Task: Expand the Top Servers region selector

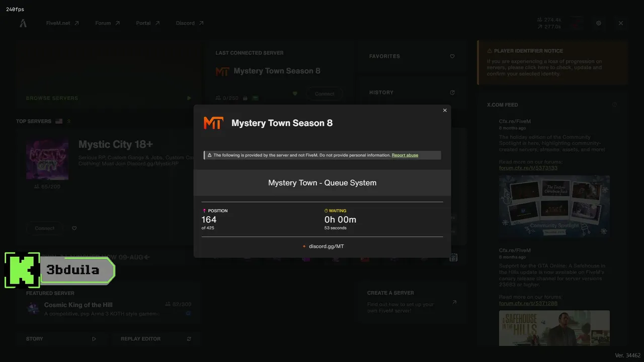Action: 69,121
